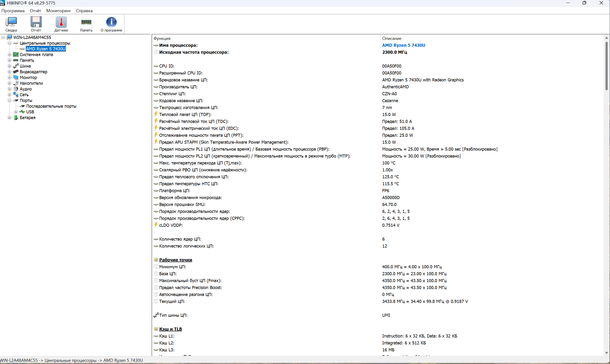Open the Сводка summary toolbar icon
This screenshot has height=364, width=610.
[x=11, y=24]
